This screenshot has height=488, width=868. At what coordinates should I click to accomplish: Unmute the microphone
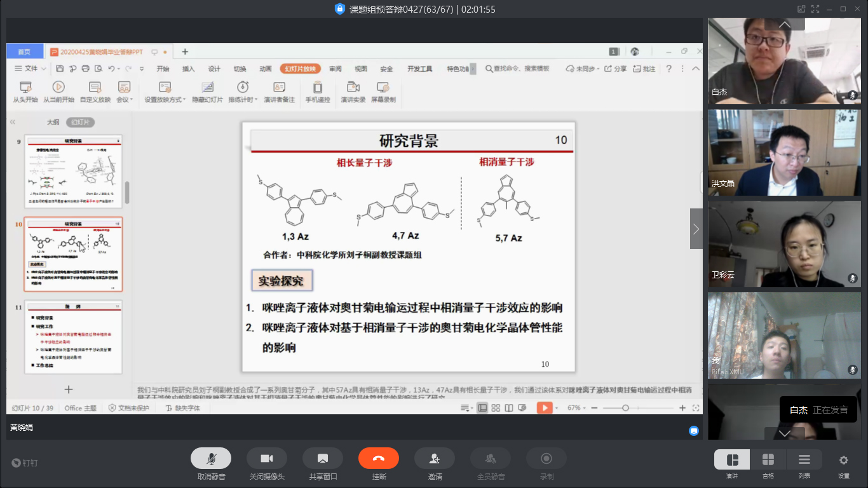pyautogui.click(x=211, y=458)
